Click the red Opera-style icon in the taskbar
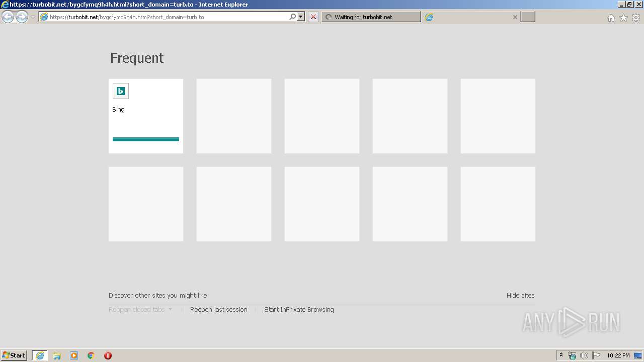The height and width of the screenshot is (362, 644). point(108,355)
